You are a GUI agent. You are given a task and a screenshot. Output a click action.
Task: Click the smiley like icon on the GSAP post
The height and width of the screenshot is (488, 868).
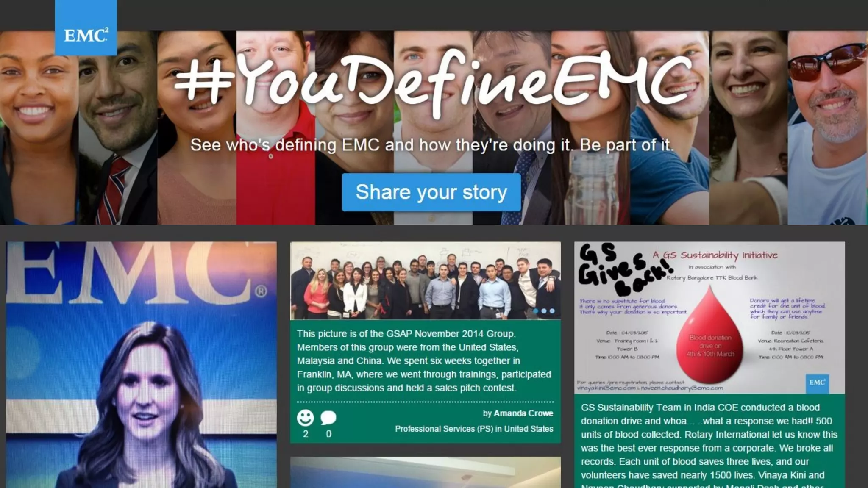pyautogui.click(x=305, y=418)
